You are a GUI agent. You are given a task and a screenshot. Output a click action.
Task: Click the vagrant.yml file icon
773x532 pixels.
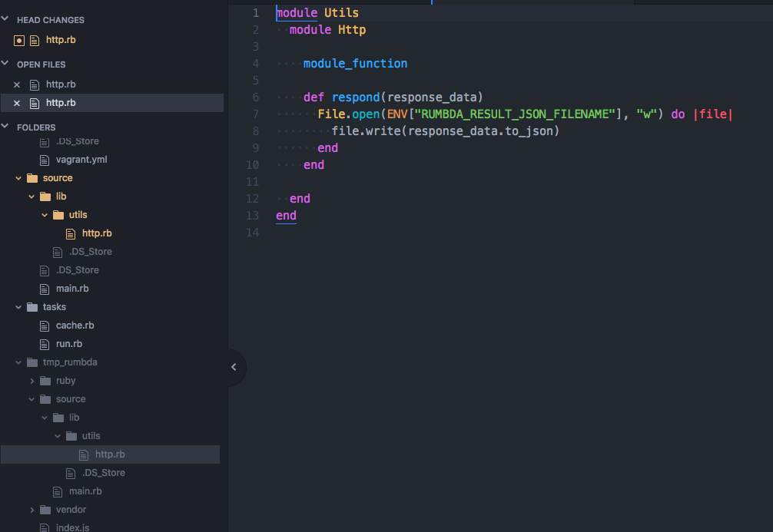click(45, 160)
